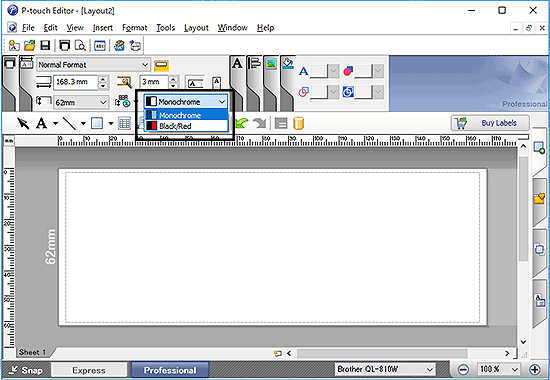Image resolution: width=550 pixels, height=380 pixels.
Task: Expand the Line tool options arrow
Action: [83, 124]
